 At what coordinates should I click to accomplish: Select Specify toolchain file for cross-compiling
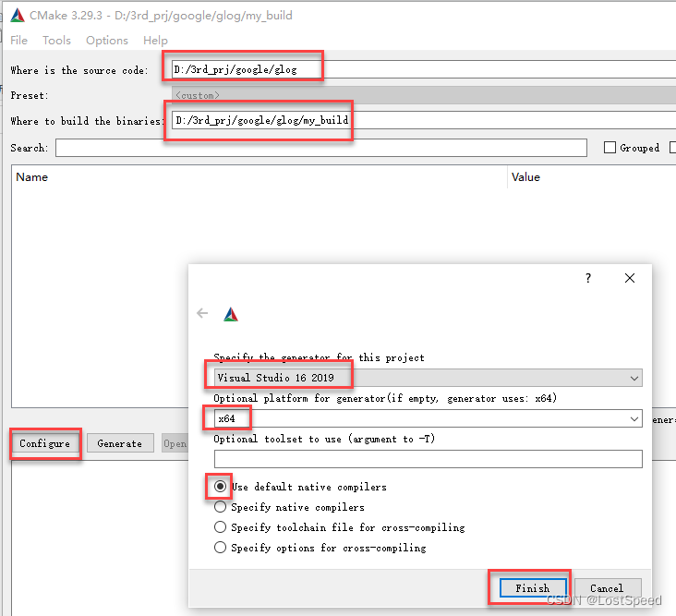pyautogui.click(x=220, y=527)
